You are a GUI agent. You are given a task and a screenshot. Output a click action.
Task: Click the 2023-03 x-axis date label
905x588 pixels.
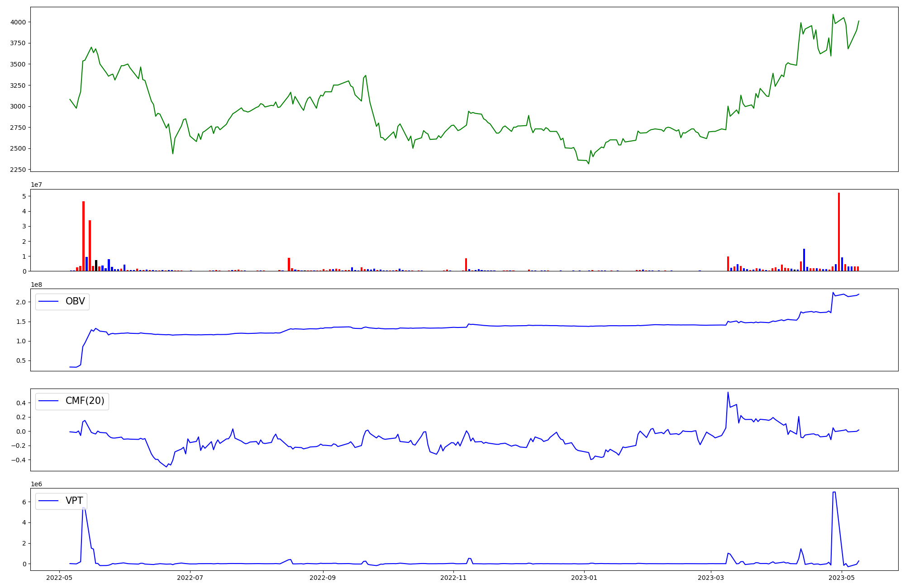coord(711,578)
